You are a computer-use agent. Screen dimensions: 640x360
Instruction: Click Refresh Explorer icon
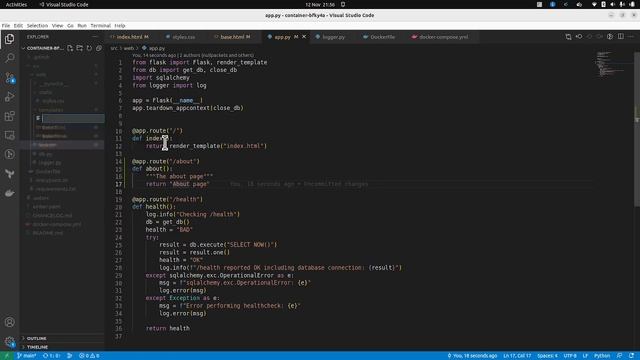(89, 48)
